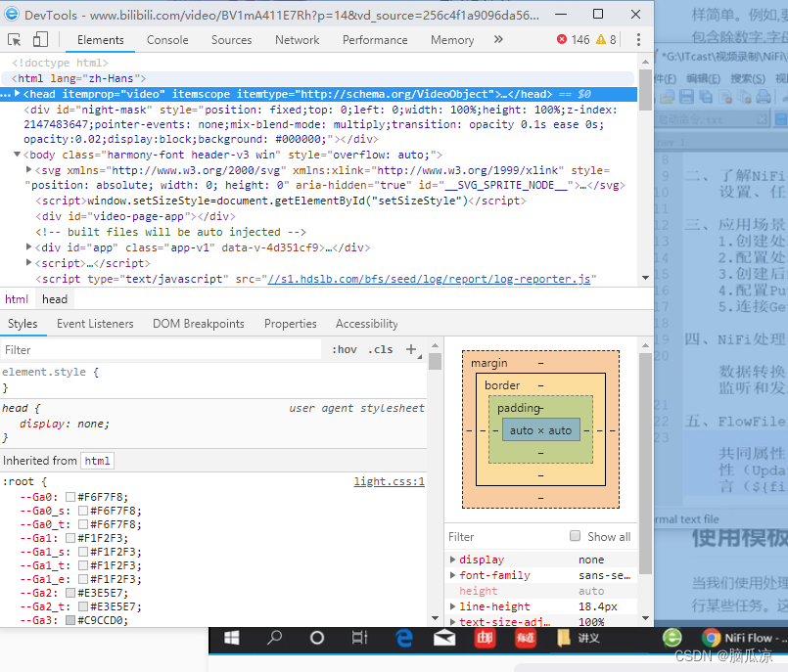Click the content box auto × auto

540,430
